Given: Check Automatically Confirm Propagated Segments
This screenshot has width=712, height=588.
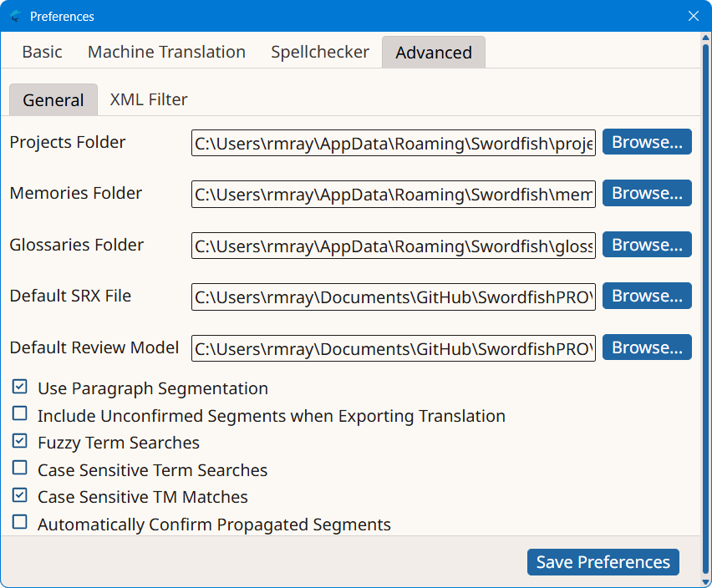Looking at the screenshot, I should click(x=19, y=522).
